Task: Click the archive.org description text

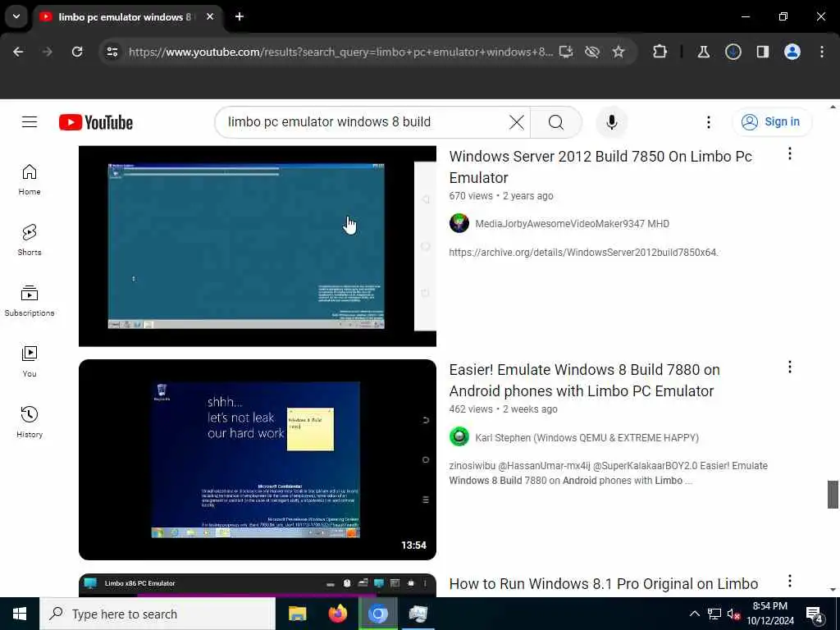Action: [583, 253]
